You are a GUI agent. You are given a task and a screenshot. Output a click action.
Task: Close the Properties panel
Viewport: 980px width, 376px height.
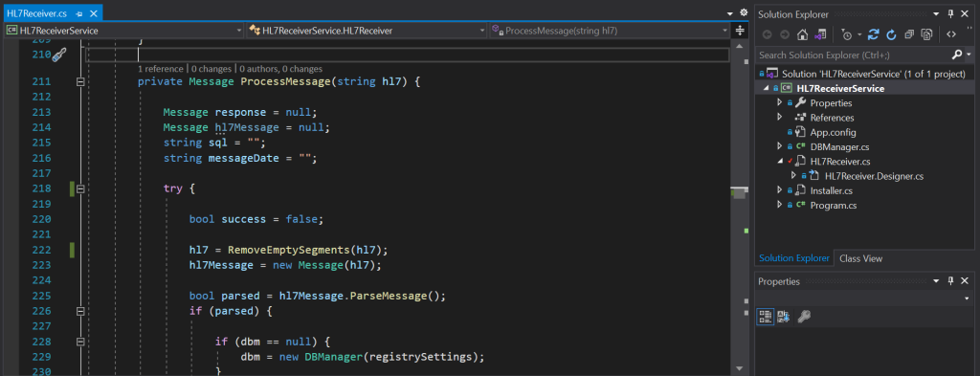coord(965,281)
